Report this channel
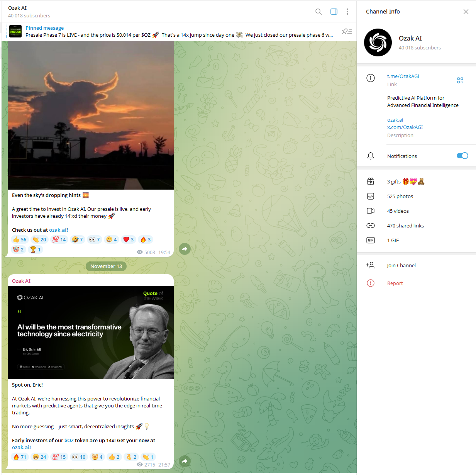The width and height of the screenshot is (476, 475). click(x=395, y=283)
